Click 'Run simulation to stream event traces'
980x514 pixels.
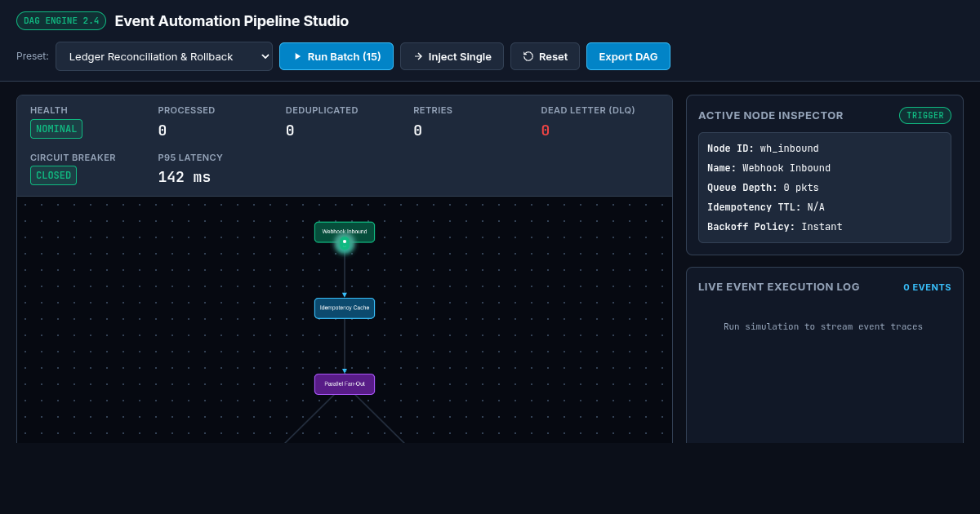tap(823, 326)
